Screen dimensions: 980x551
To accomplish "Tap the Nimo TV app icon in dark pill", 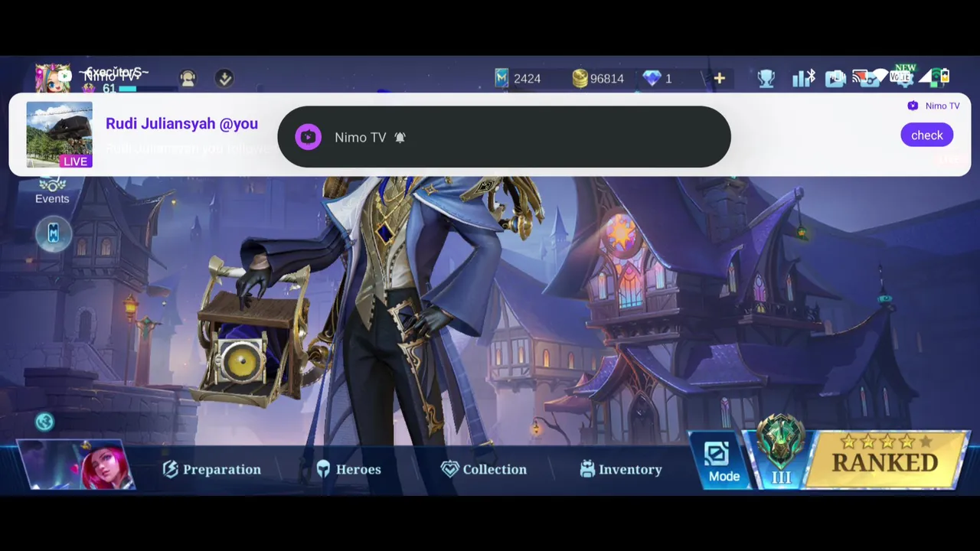I will point(309,137).
